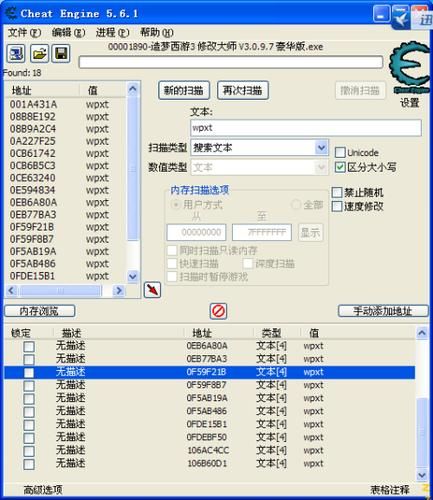Click the found list right scroll arrow

(119, 291)
